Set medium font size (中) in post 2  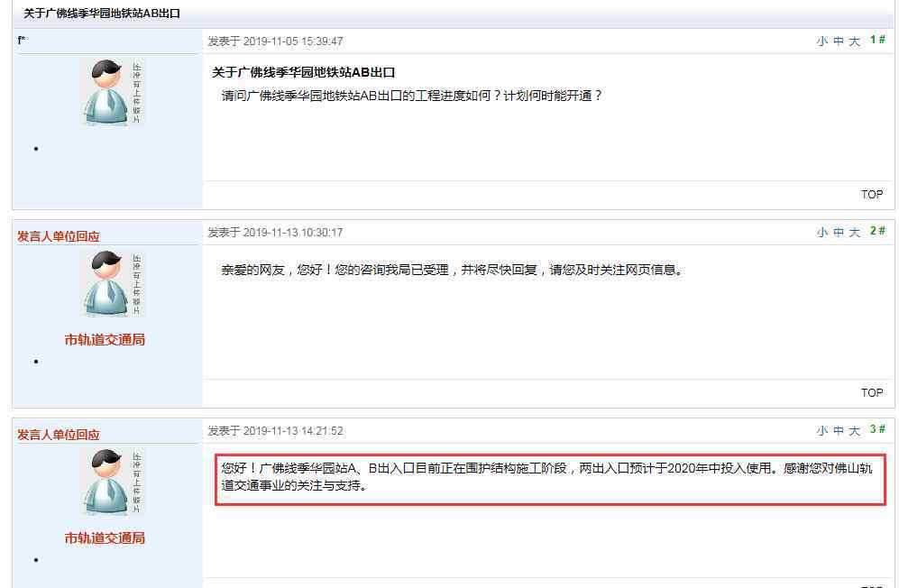(839, 233)
